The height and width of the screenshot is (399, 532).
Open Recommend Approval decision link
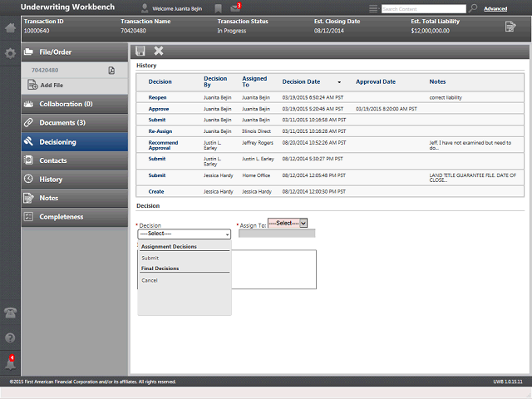[163, 145]
